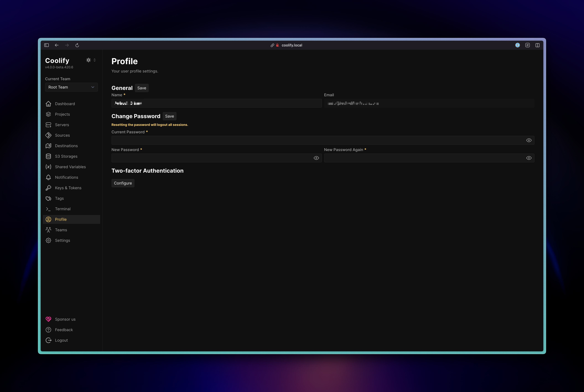Open Terminal from the sidebar icon
This screenshot has width=584, height=392.
coord(48,209)
